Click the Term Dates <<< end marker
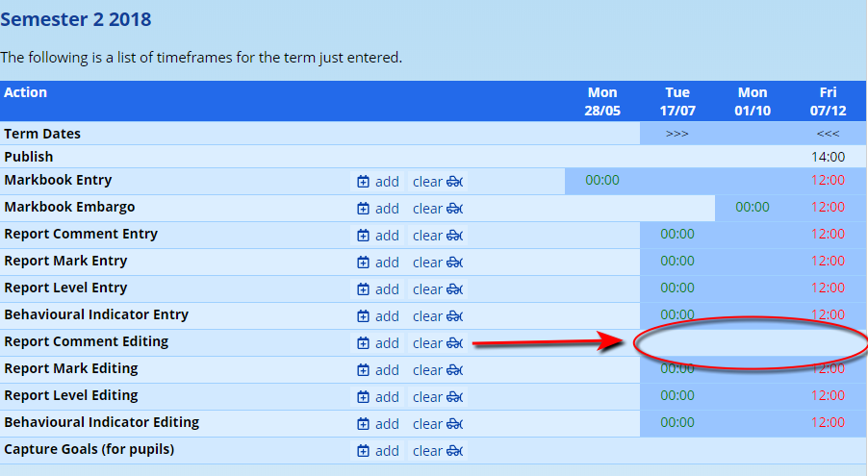The height and width of the screenshot is (476, 868). [x=828, y=134]
